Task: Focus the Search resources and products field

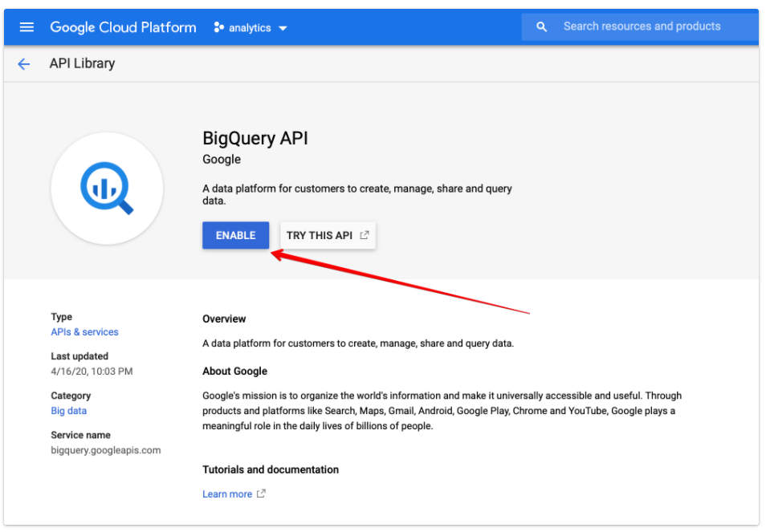Action: pos(640,26)
